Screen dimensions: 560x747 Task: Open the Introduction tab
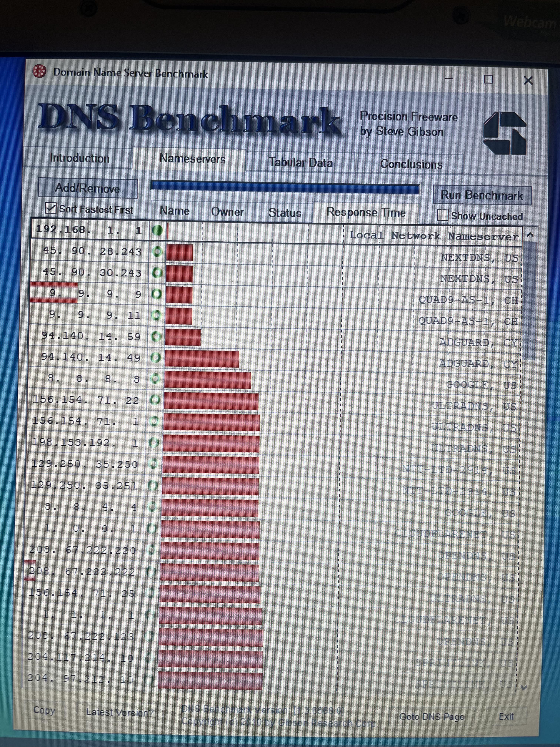(x=80, y=158)
